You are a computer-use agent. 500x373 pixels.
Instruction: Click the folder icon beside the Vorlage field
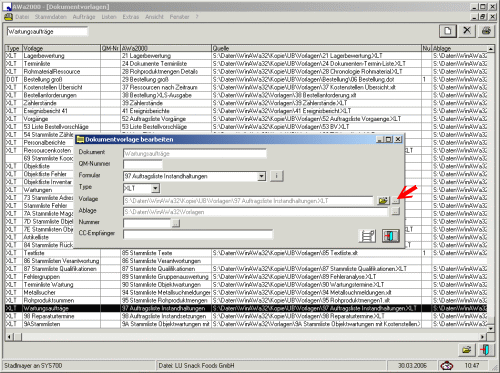pos(383,201)
